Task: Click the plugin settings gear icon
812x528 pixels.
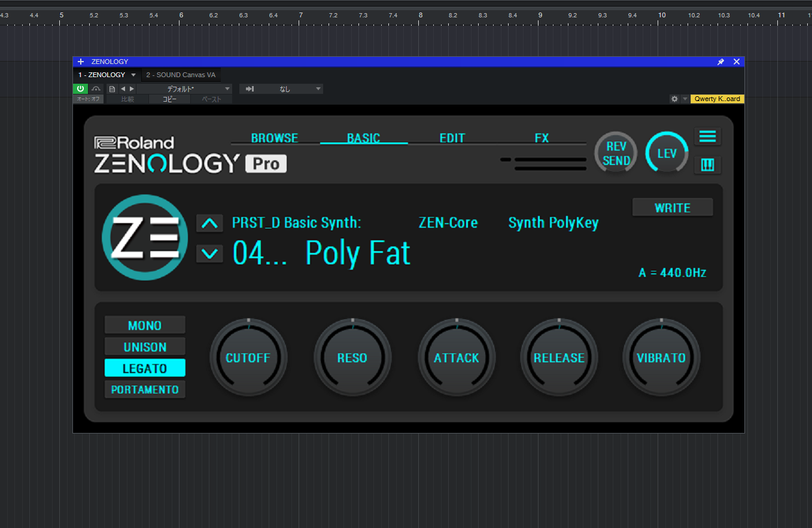Action: (674, 99)
